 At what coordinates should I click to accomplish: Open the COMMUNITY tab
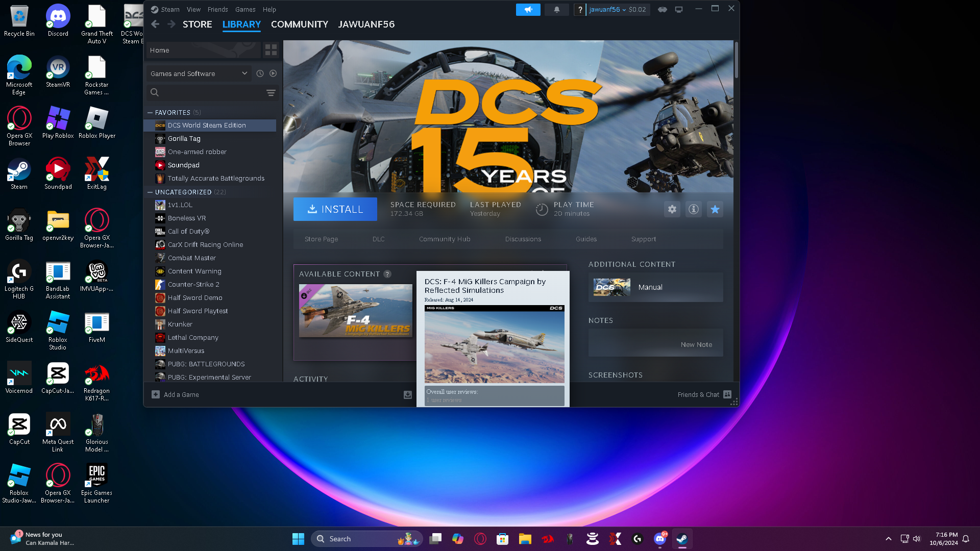pos(299,24)
